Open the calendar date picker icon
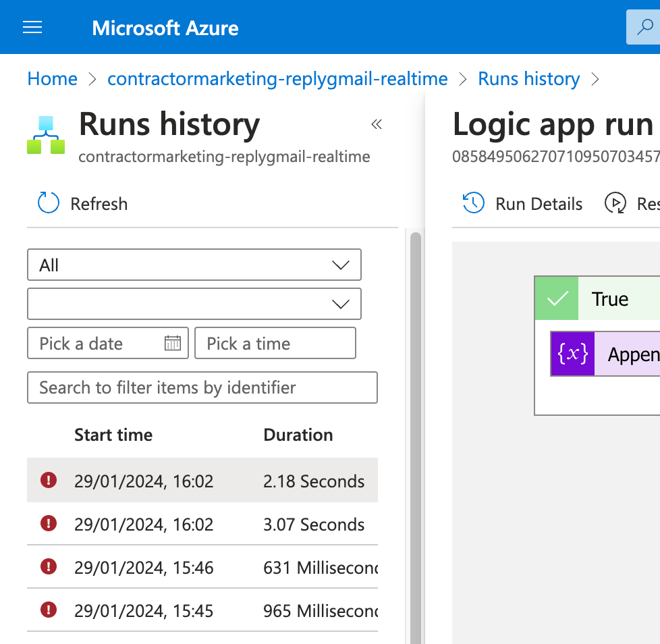This screenshot has height=644, width=660. 173,343
